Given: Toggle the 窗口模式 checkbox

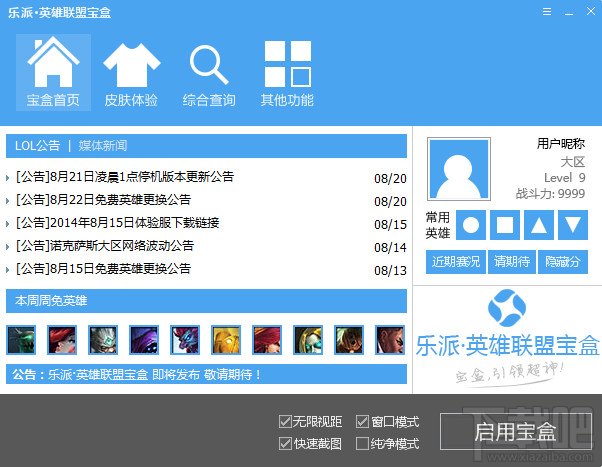Looking at the screenshot, I should pyautogui.click(x=362, y=421).
